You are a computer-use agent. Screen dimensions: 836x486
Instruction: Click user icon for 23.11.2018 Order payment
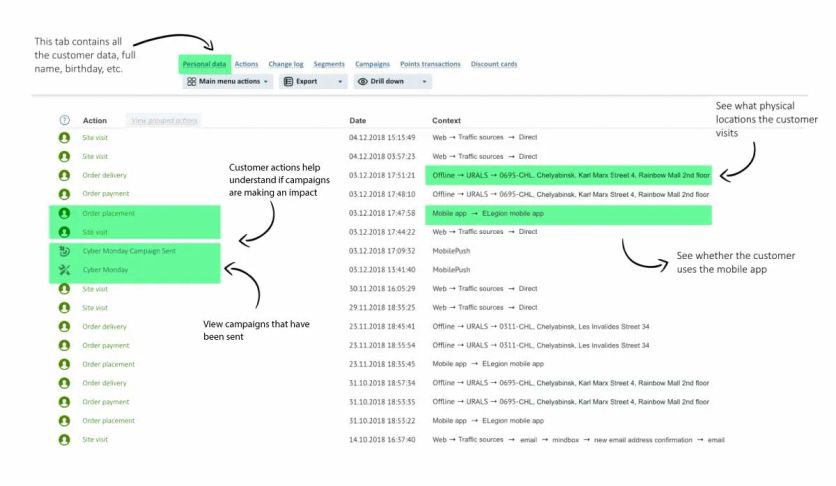[65, 345]
